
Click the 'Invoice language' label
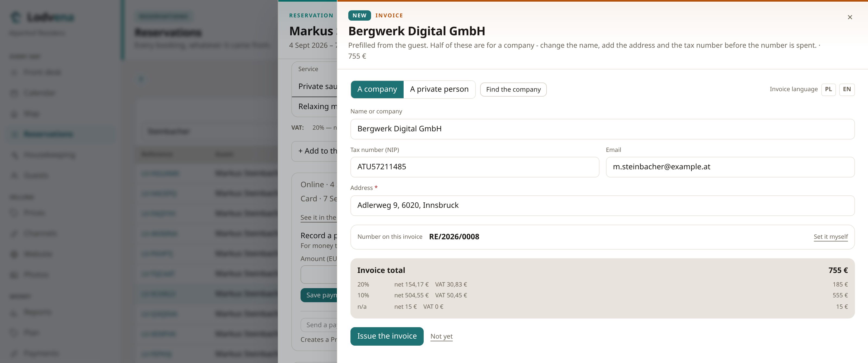[x=793, y=89]
